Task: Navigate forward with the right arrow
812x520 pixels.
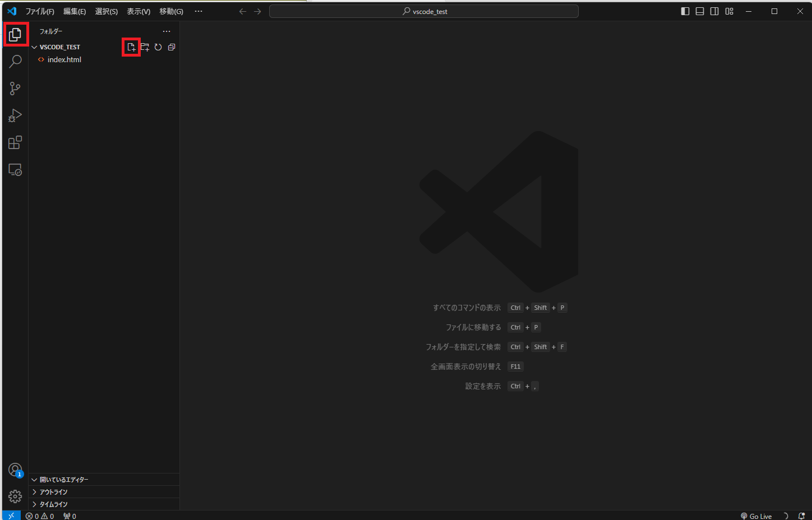Action: coord(257,11)
